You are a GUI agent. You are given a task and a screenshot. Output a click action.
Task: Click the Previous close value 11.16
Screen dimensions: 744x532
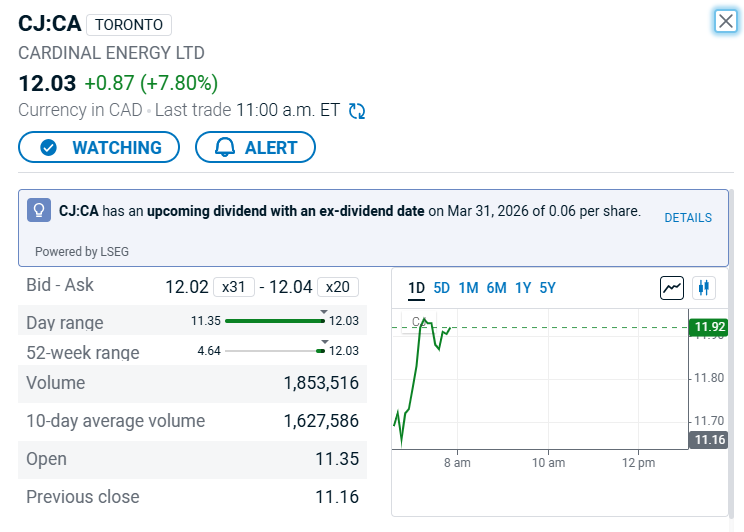(x=337, y=497)
